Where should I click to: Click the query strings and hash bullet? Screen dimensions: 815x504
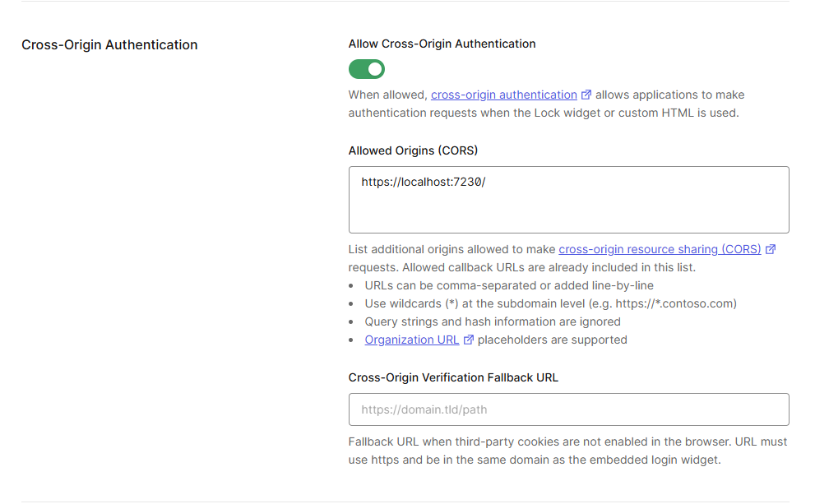point(493,321)
